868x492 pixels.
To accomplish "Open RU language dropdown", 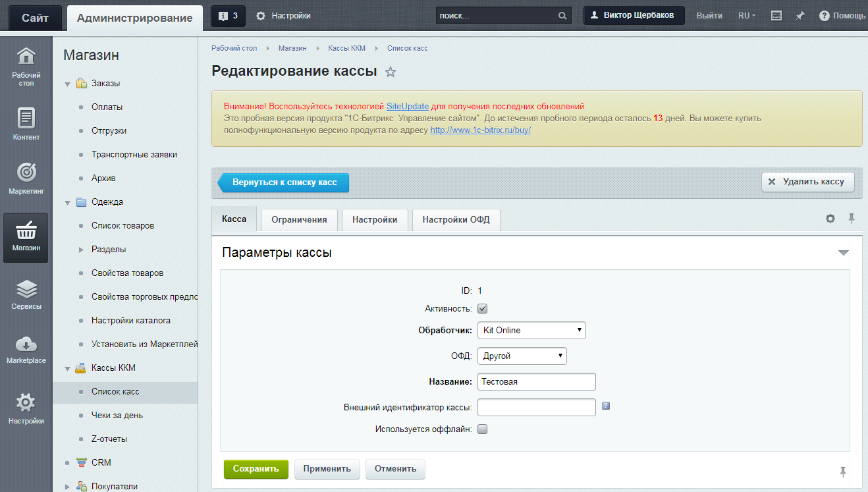I will [747, 16].
